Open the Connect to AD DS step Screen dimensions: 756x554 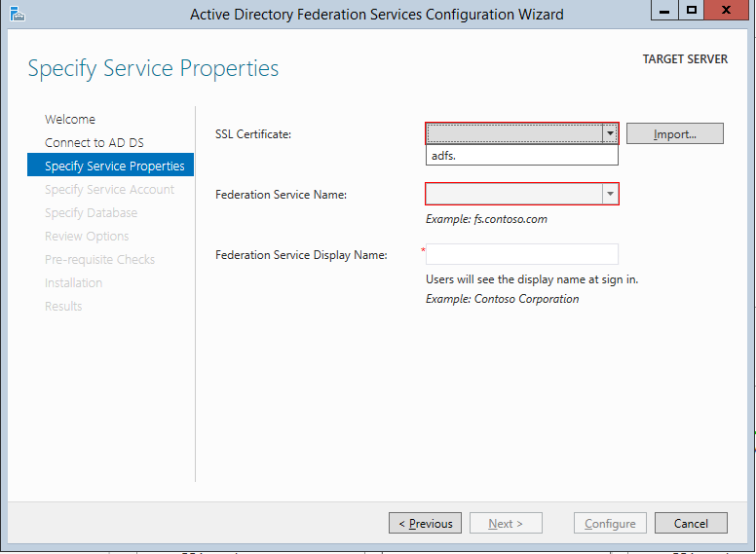point(94,143)
